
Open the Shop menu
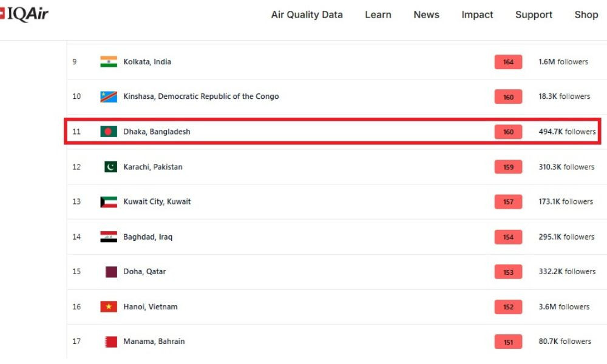(586, 15)
